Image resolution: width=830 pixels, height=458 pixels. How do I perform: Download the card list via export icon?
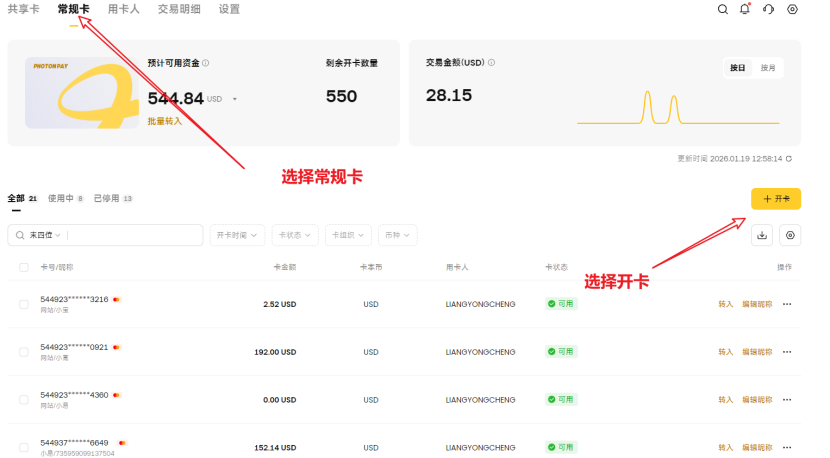tap(762, 235)
